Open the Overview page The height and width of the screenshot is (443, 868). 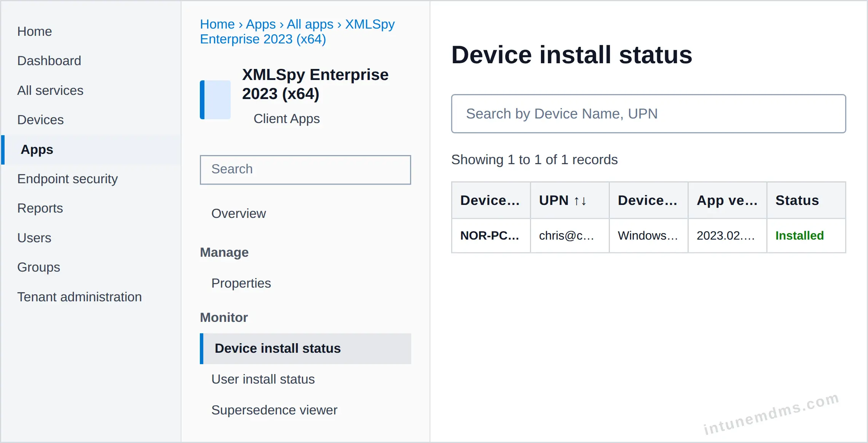239,213
